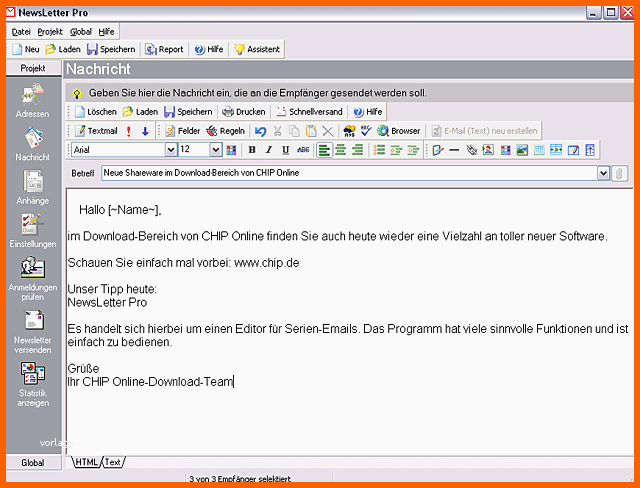
Task: Click the blue down arrow low priority icon
Action: coord(145,131)
